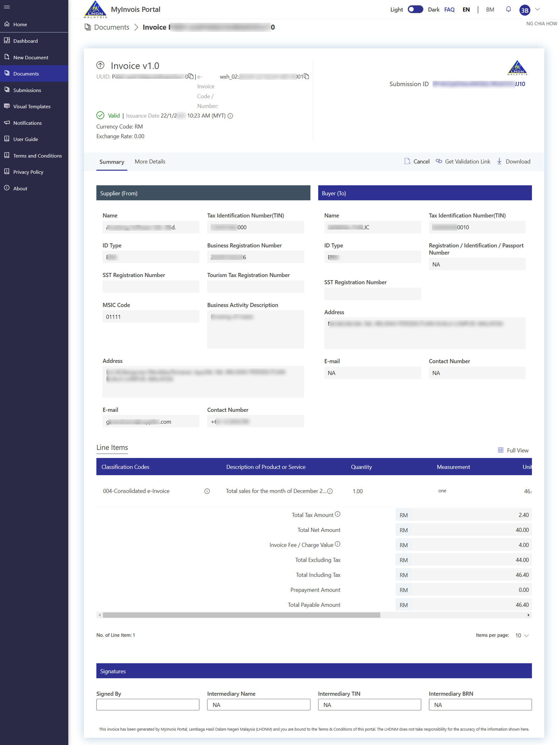Click the New Document sidebar icon
The image size is (560, 745).
tap(7, 57)
